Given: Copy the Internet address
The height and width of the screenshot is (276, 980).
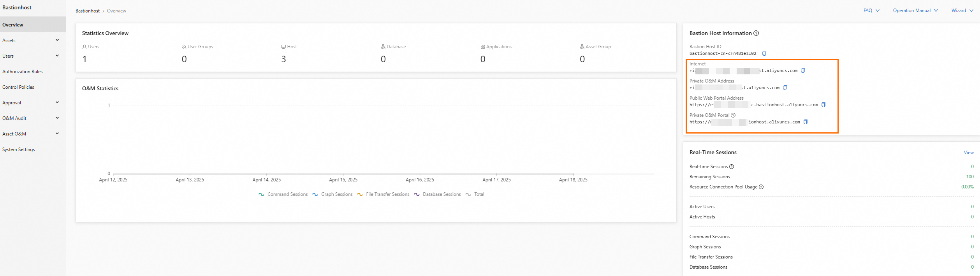Looking at the screenshot, I should coord(803,70).
